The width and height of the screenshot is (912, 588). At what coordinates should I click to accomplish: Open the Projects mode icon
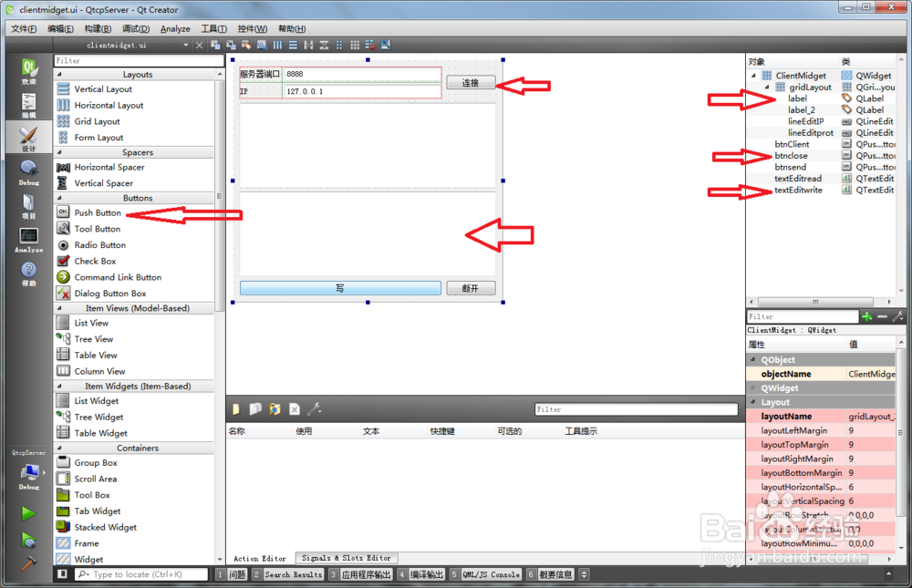tap(28, 206)
